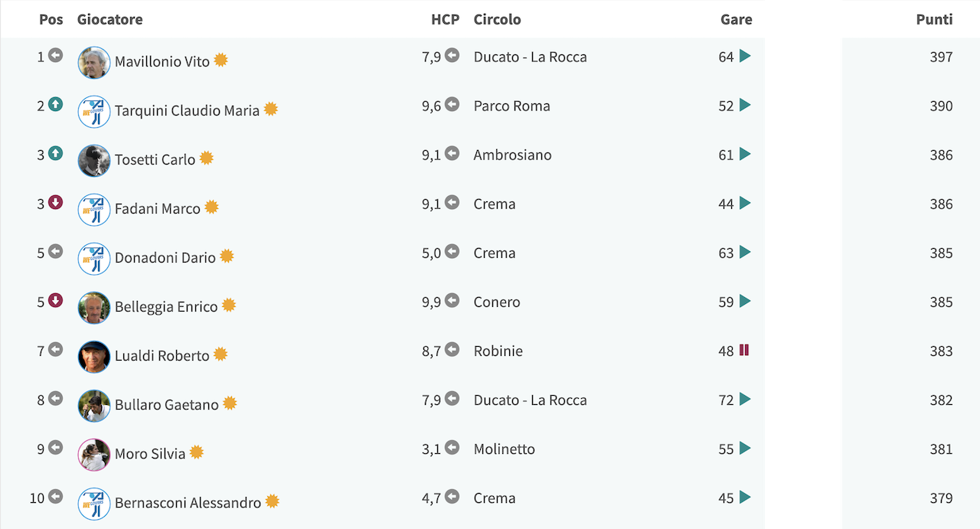The image size is (980, 529).
Task: Click the HCP arrow icon beside 3,1
Action: click(452, 447)
